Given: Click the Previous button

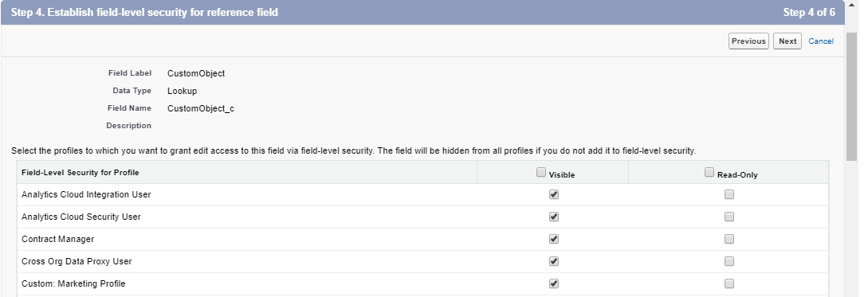Looking at the screenshot, I should pos(748,41).
